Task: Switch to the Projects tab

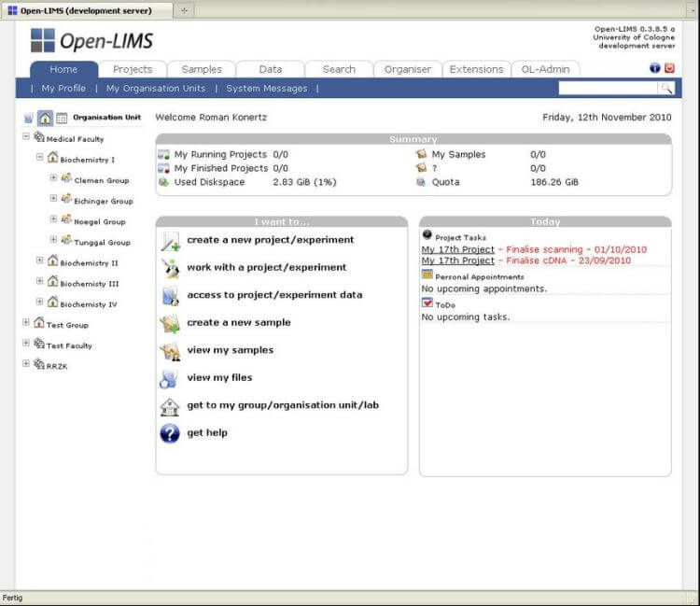Action: (133, 69)
